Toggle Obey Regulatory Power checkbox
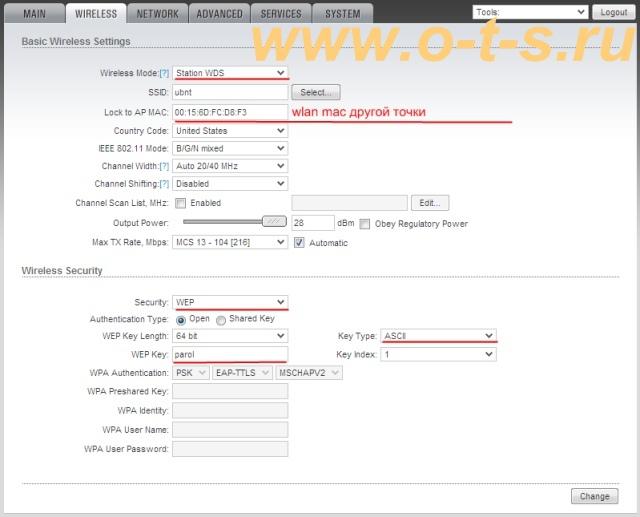The image size is (640, 517). (x=364, y=224)
